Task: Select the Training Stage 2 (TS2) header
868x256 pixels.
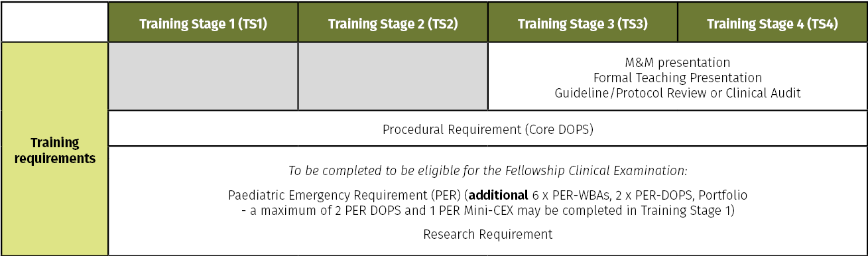Action: [393, 23]
